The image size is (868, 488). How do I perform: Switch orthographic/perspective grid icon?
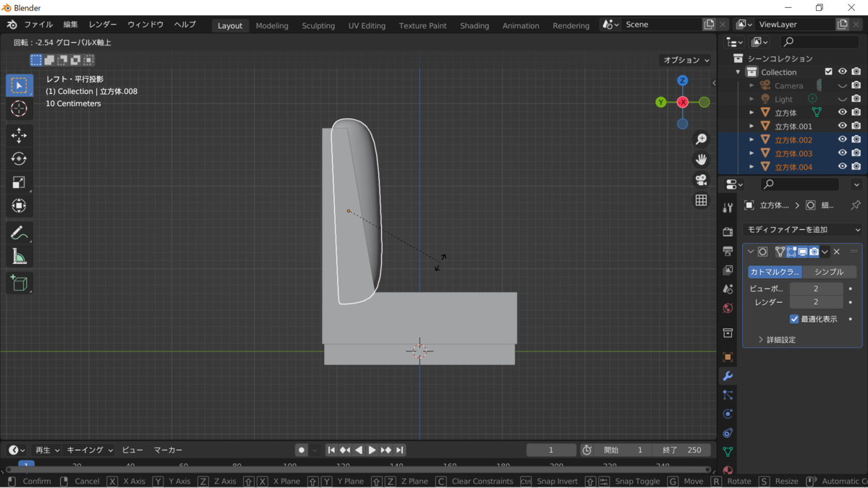[x=701, y=200]
